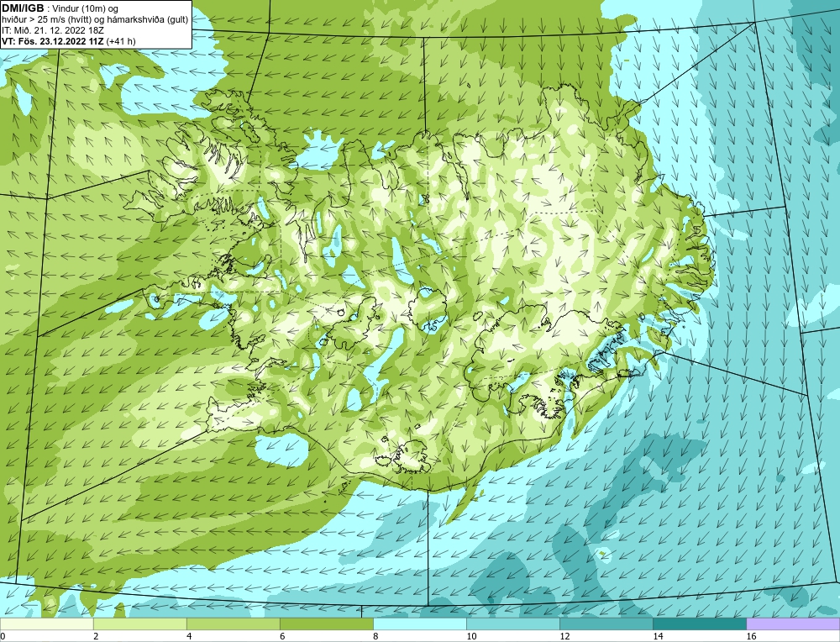
Task: Click the 4–6 m/s green legend swatch
Action: [x=233, y=624]
